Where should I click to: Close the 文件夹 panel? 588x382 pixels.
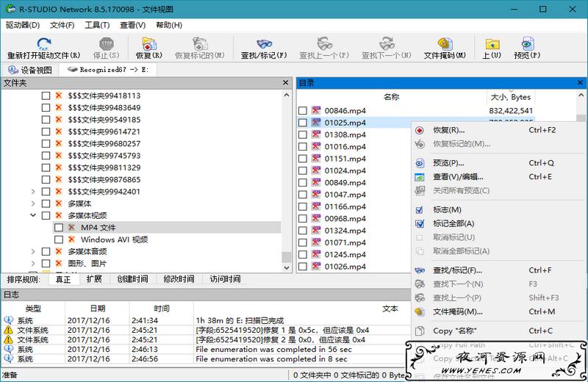point(286,82)
